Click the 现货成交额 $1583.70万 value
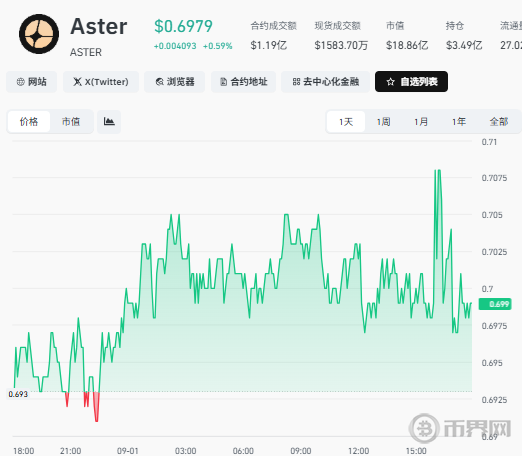 pos(341,45)
